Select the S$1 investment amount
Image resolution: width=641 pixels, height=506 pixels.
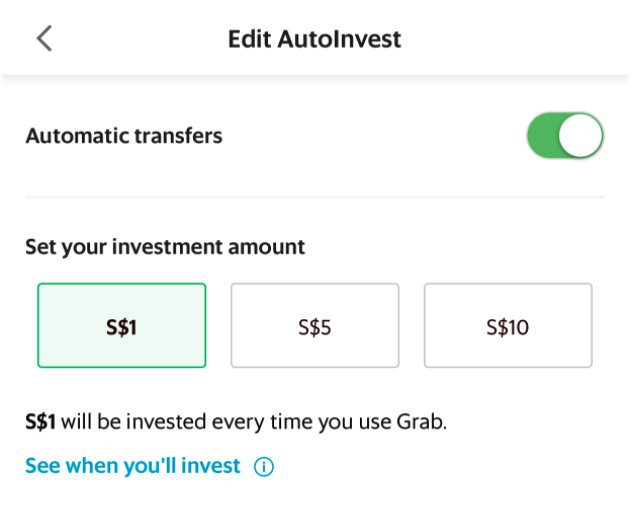[122, 325]
